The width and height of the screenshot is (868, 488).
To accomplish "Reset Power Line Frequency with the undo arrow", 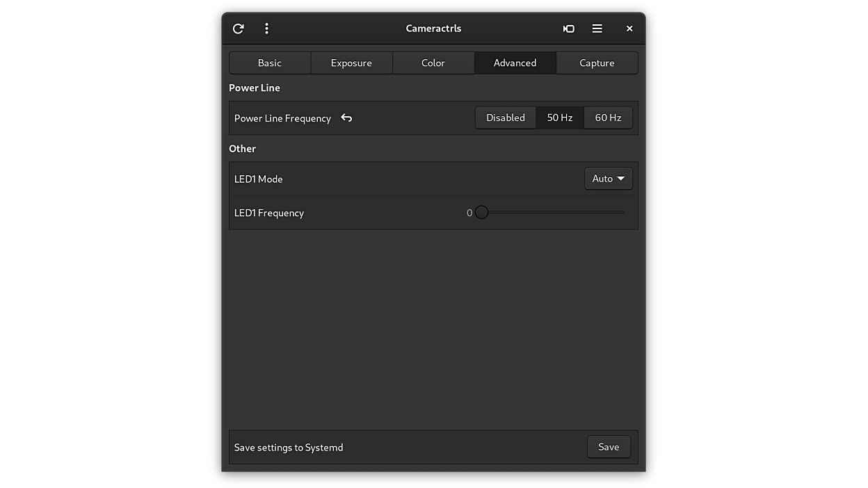I will [346, 118].
